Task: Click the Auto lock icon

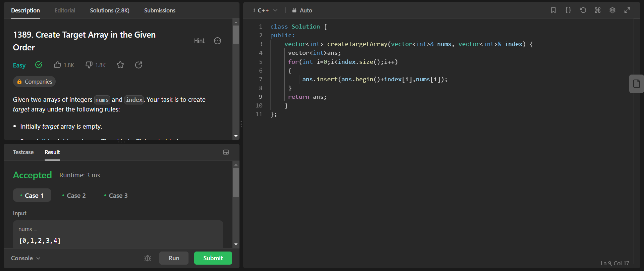Action: tap(294, 10)
